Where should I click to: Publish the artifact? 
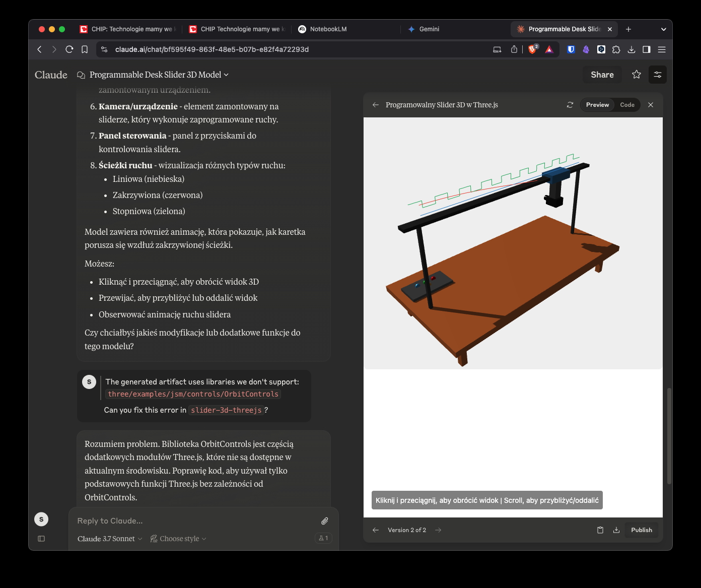click(641, 530)
